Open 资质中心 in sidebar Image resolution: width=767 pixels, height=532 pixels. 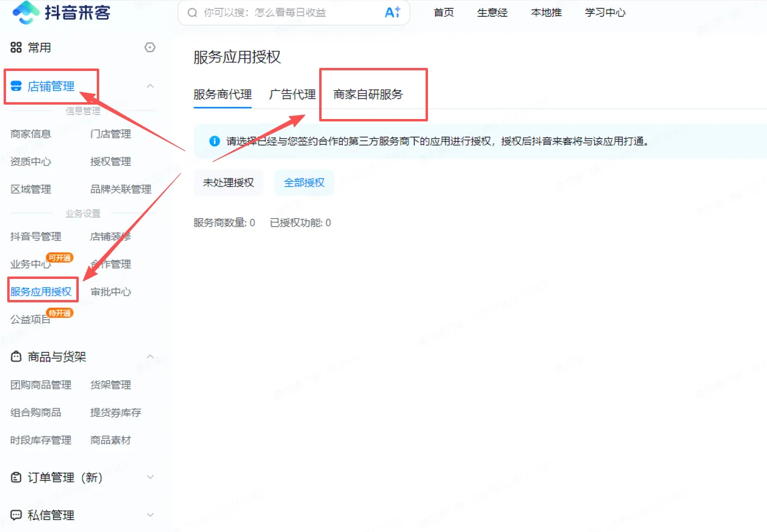[31, 162]
